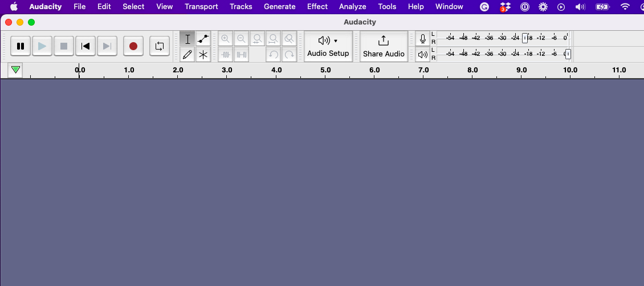
Task: Open the Transport menu
Action: (201, 7)
